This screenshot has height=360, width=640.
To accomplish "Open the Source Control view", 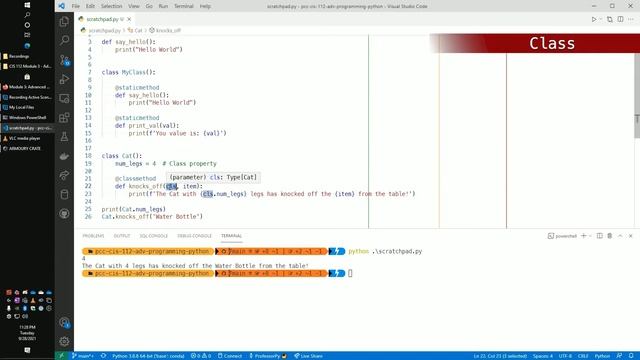I will tap(64, 60).
